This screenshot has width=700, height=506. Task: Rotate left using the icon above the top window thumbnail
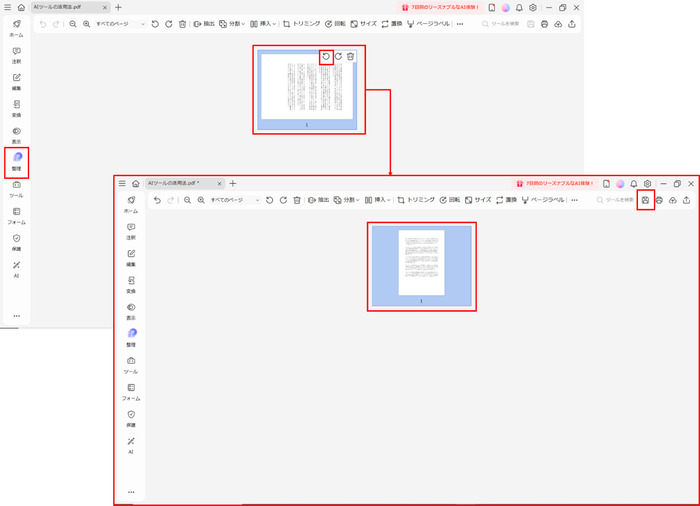[x=326, y=57]
